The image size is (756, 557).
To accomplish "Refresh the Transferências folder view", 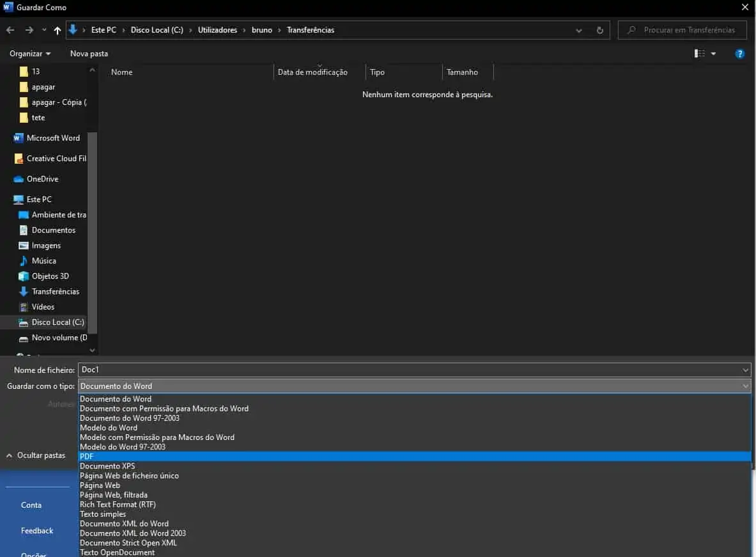I will point(600,30).
